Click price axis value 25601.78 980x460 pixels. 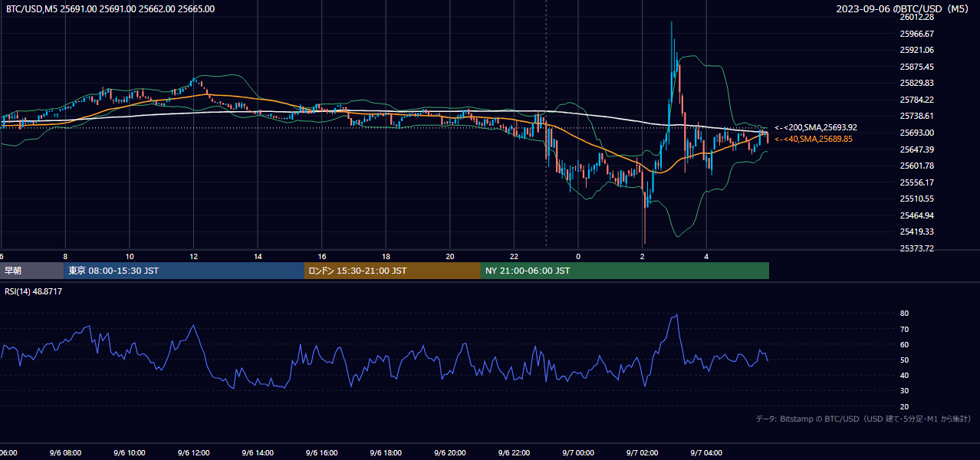tap(916, 166)
